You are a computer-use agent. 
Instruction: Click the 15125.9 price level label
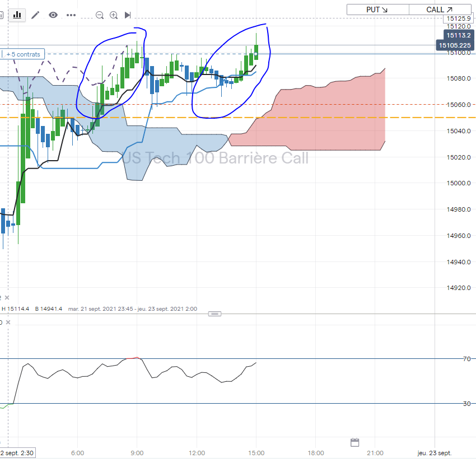pos(459,18)
